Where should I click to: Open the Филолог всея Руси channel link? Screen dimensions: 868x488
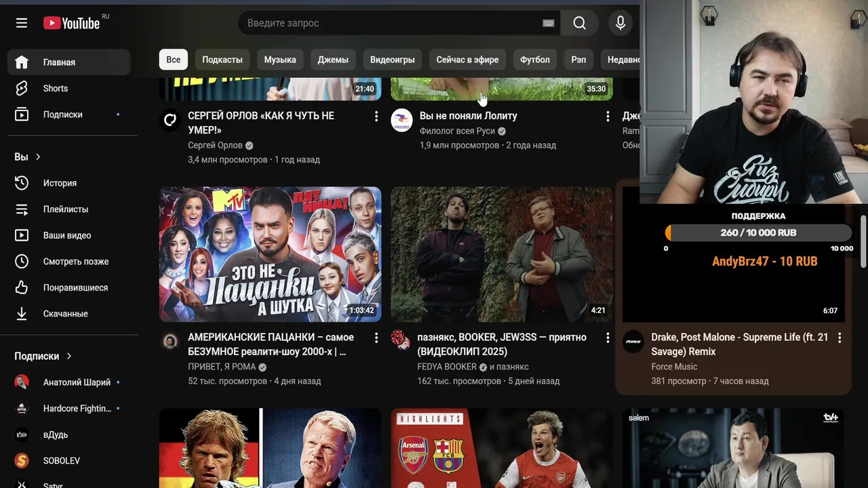point(457,131)
